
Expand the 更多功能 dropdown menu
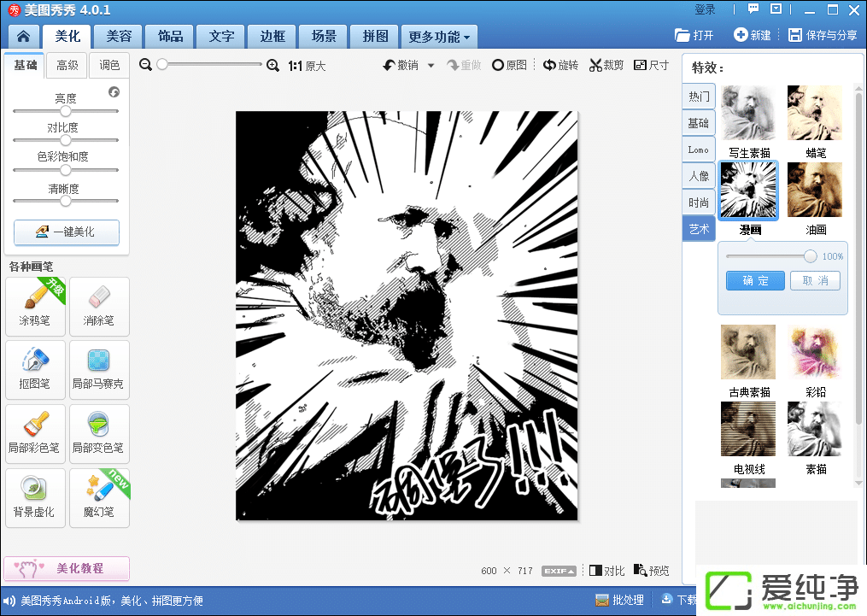pos(439,37)
